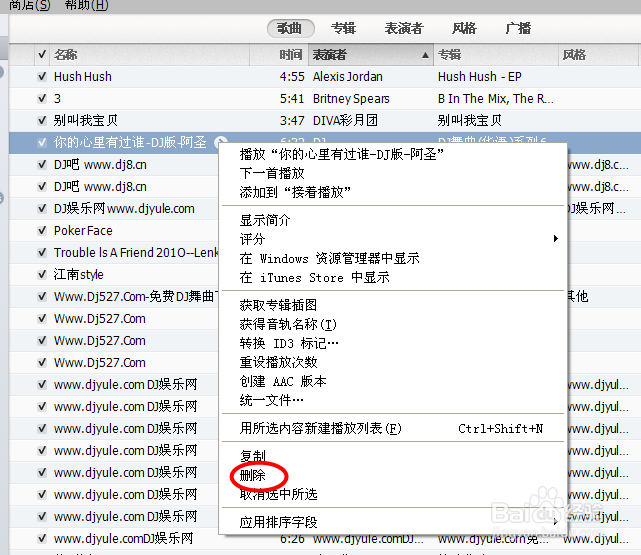The image size is (641, 555).
Task: Toggle the check-all box in the header
Action: [x=42, y=54]
